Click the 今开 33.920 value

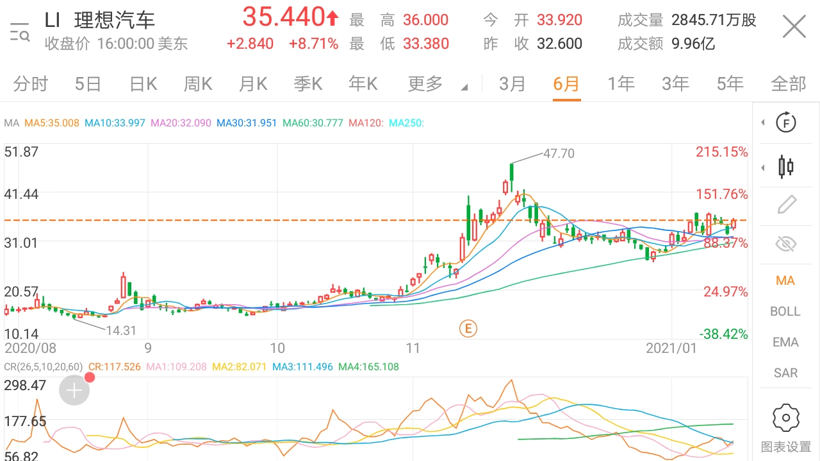560,20
